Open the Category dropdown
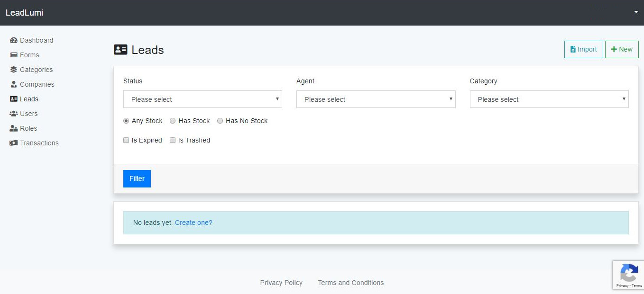Image resolution: width=644 pixels, height=294 pixels. point(549,99)
